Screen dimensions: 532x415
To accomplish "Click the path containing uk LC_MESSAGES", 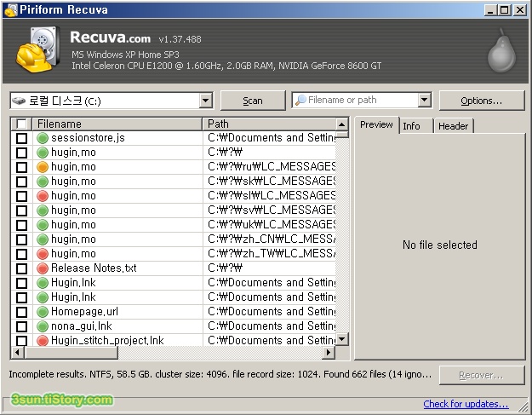I will click(272, 225).
